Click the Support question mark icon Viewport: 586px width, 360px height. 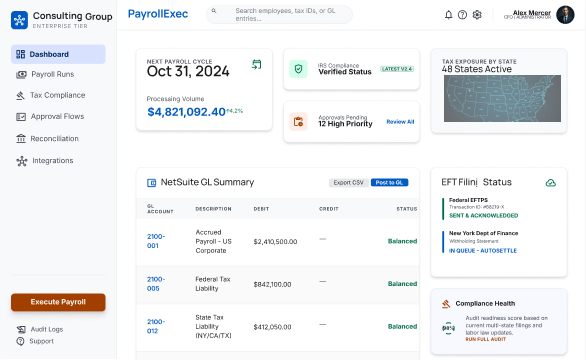(20, 341)
